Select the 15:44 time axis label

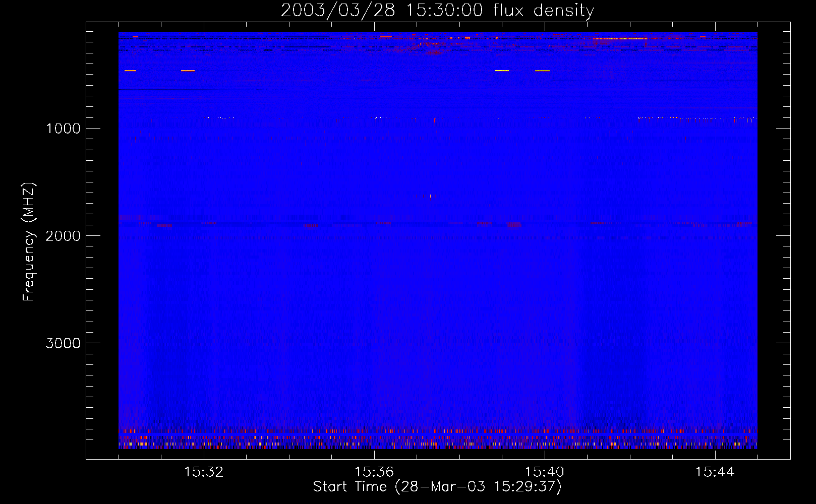715,472
